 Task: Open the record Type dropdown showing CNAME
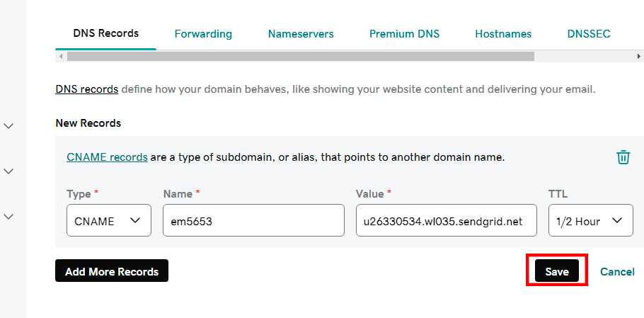[x=108, y=221]
